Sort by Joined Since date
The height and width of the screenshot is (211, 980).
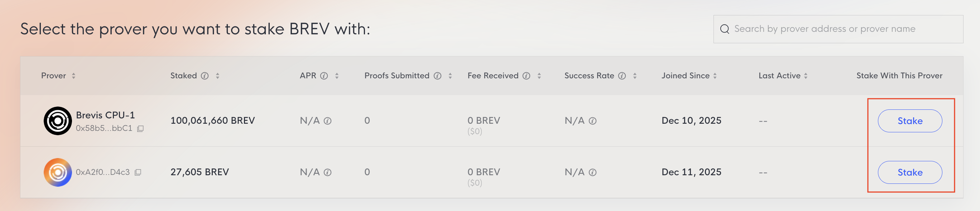(715, 76)
